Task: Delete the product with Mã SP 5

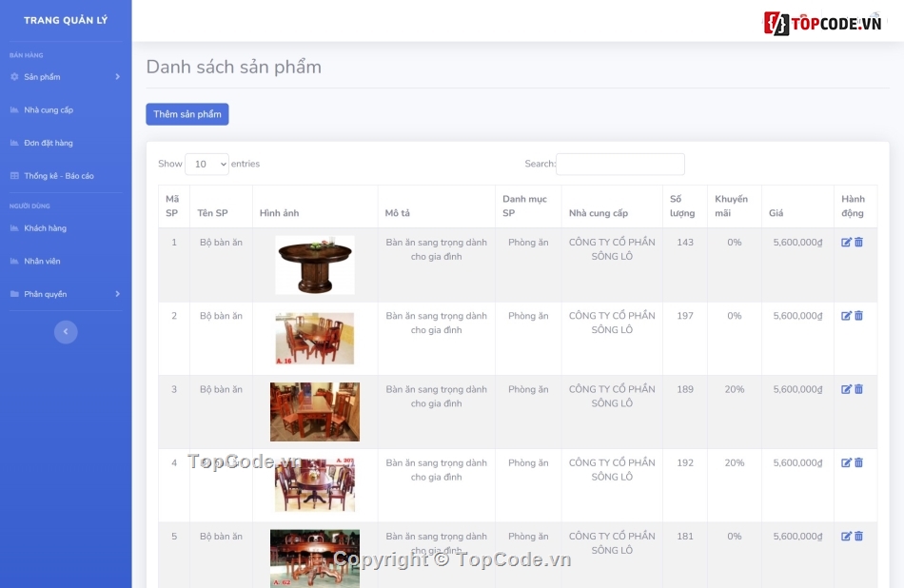Action: click(859, 537)
